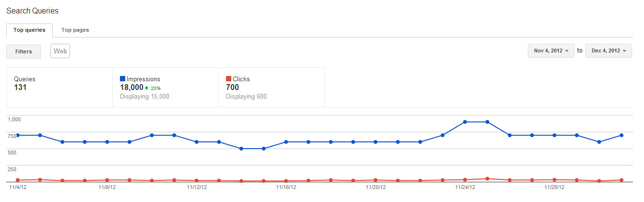Open the Dec 4, 2012 end date dropdown
The width and height of the screenshot is (644, 202).
[x=608, y=50]
